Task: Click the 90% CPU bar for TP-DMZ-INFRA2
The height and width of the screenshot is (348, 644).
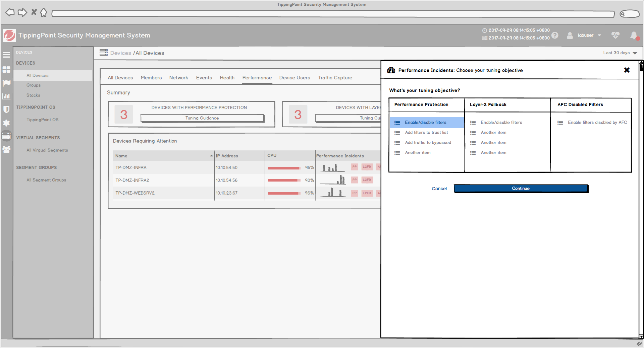Action: pyautogui.click(x=284, y=180)
